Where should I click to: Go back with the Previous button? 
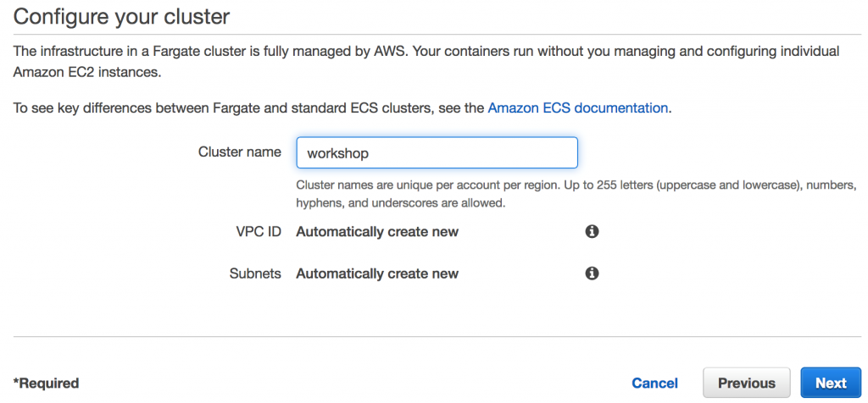tap(746, 383)
